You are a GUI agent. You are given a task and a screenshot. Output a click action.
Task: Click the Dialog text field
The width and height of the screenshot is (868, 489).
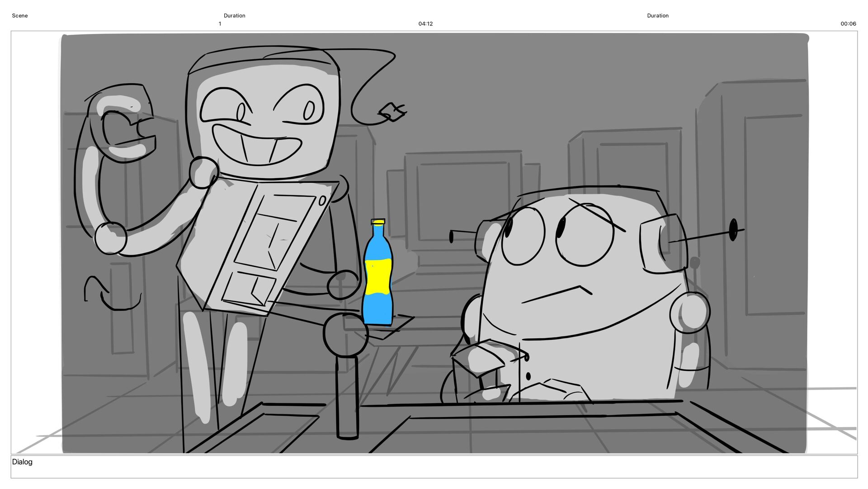click(434, 467)
